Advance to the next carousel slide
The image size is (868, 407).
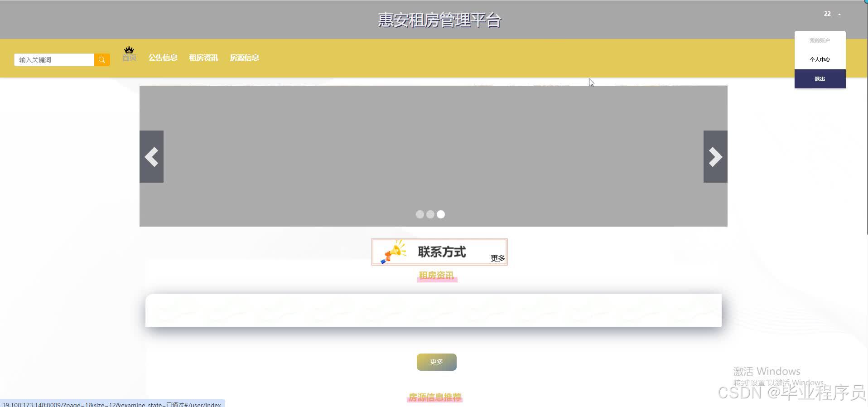715,157
